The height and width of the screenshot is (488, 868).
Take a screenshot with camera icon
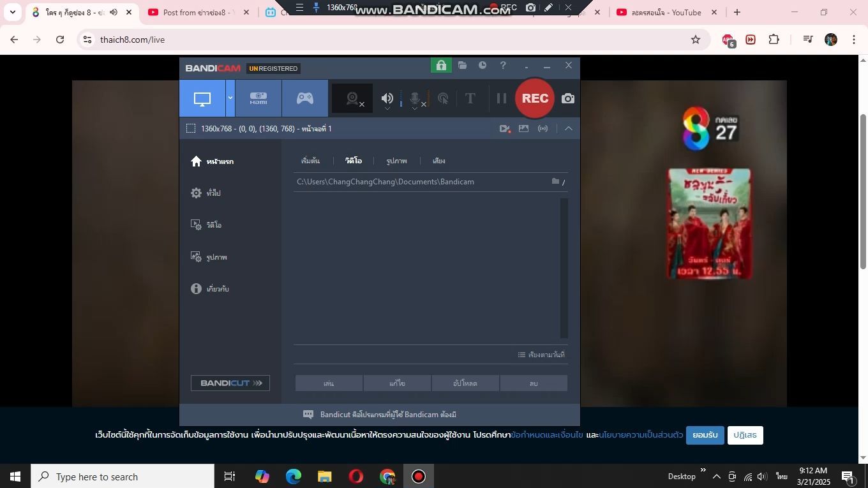pos(568,98)
